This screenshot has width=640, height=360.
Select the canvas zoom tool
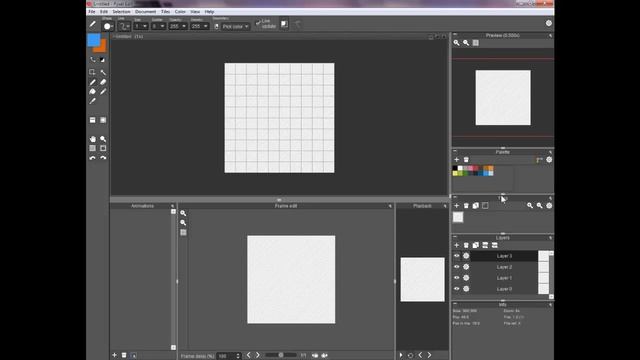pos(103,139)
